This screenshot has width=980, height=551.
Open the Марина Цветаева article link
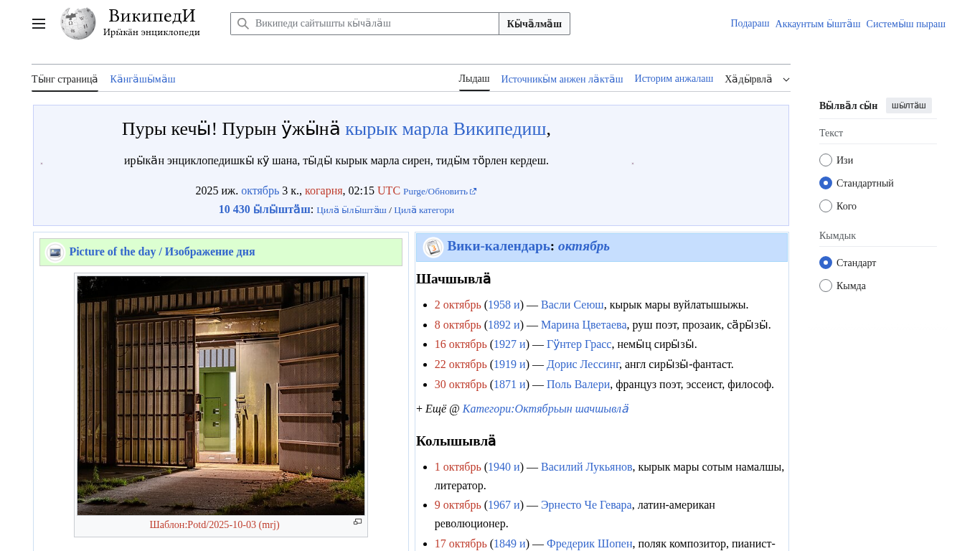[x=583, y=324]
